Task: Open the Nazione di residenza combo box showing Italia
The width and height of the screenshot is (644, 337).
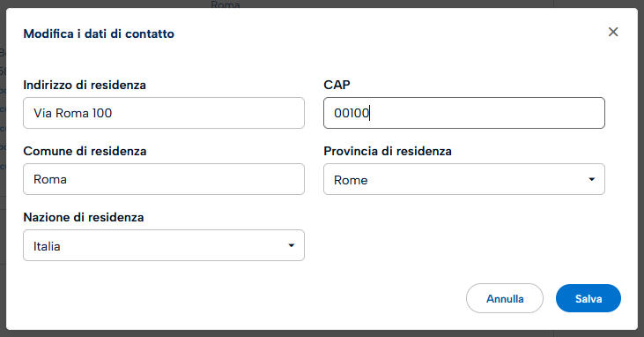Action: (x=164, y=245)
